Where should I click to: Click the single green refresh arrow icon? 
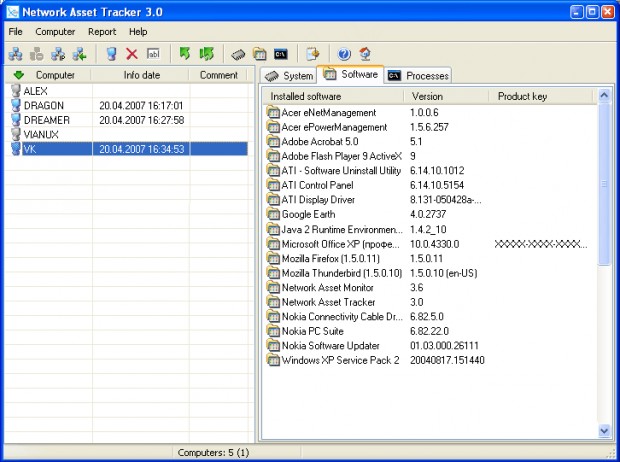click(x=185, y=53)
